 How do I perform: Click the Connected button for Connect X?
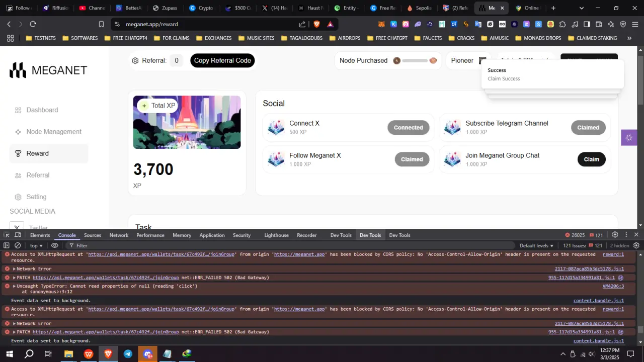(408, 128)
